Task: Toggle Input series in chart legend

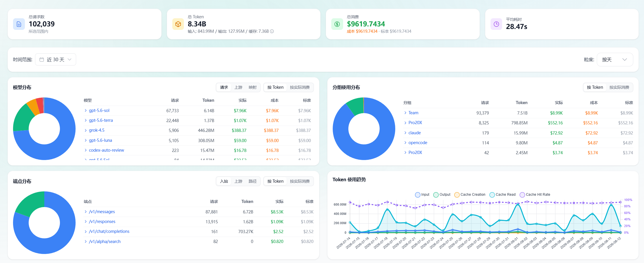Action: pyautogui.click(x=422, y=195)
